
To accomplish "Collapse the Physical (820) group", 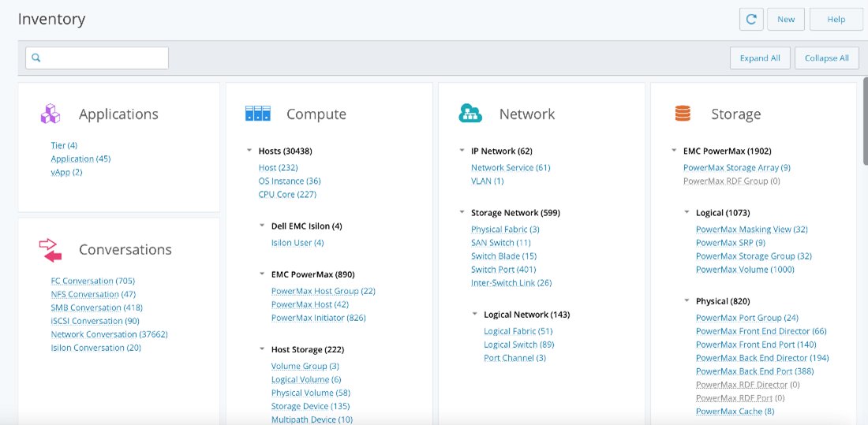I will tap(687, 301).
